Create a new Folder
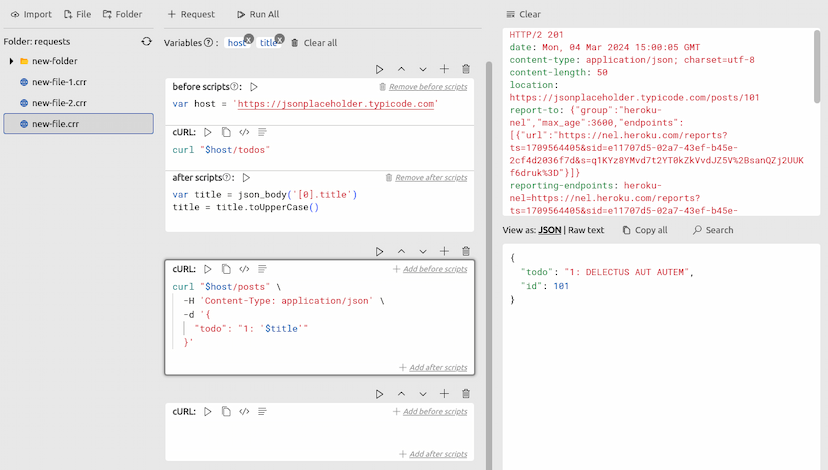This screenshot has height=470, width=828. pyautogui.click(x=122, y=14)
